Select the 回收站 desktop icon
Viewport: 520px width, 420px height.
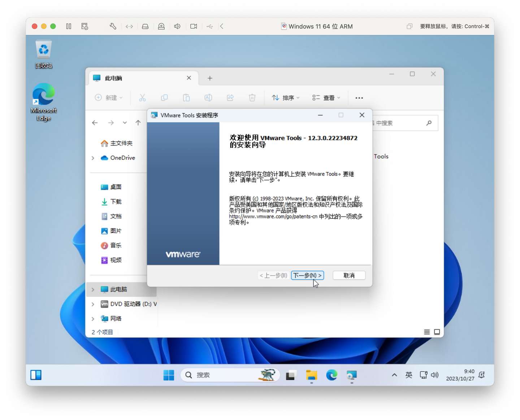[44, 54]
